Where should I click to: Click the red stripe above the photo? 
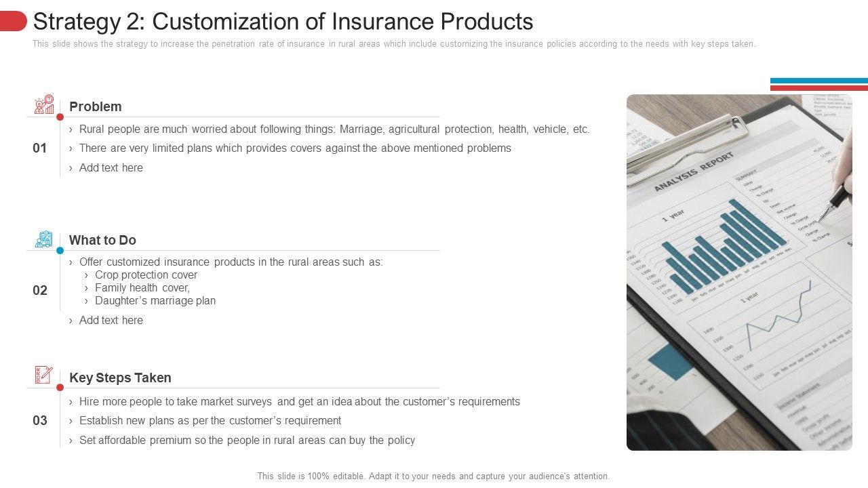(x=818, y=87)
